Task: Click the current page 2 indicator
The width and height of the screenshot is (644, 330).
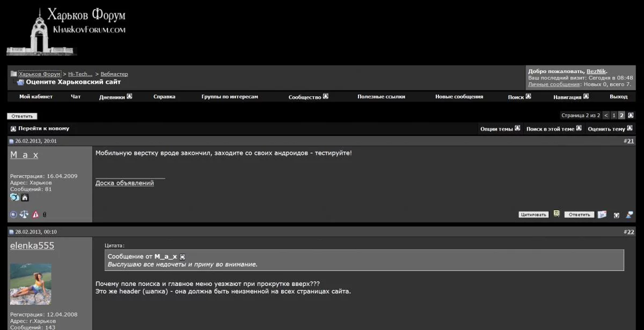Action: [622, 116]
